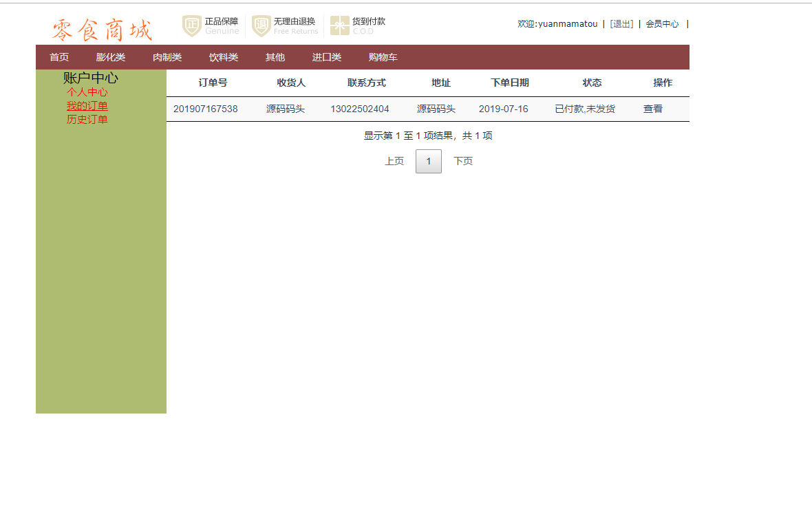View 历史订单 historical orders

pos(87,119)
